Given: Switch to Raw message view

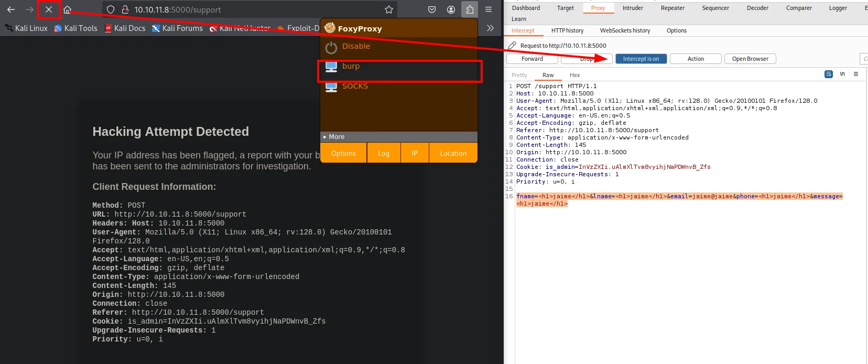Looking at the screenshot, I should [548, 75].
